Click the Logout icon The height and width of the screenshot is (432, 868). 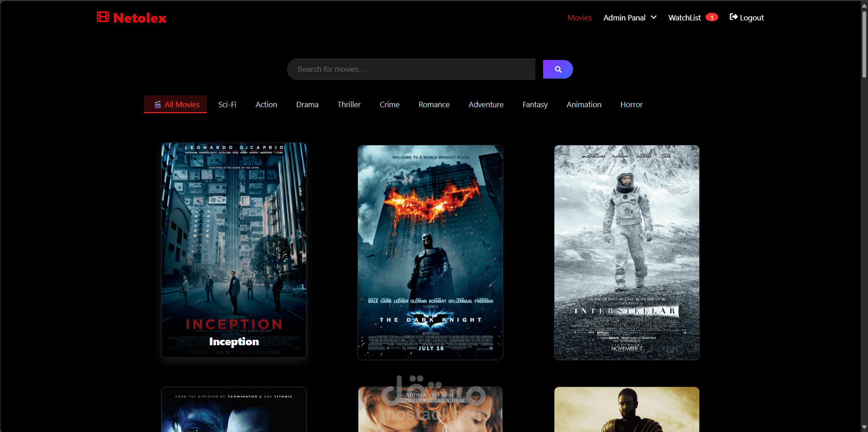[x=733, y=17]
